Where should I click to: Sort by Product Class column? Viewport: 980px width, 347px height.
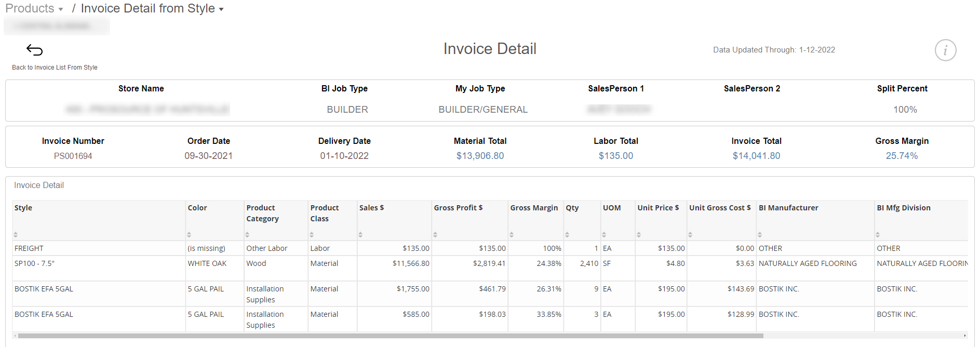click(x=312, y=235)
